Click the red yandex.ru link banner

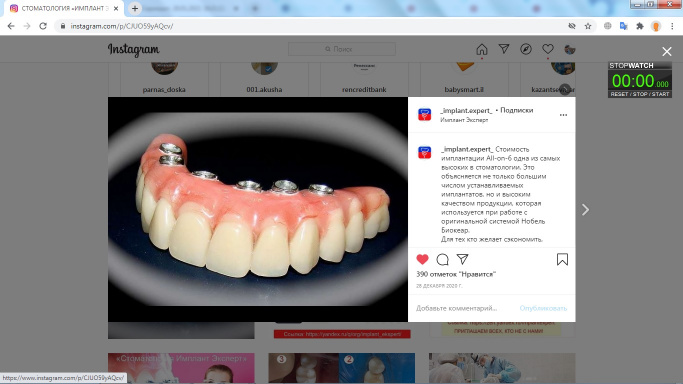click(342, 334)
